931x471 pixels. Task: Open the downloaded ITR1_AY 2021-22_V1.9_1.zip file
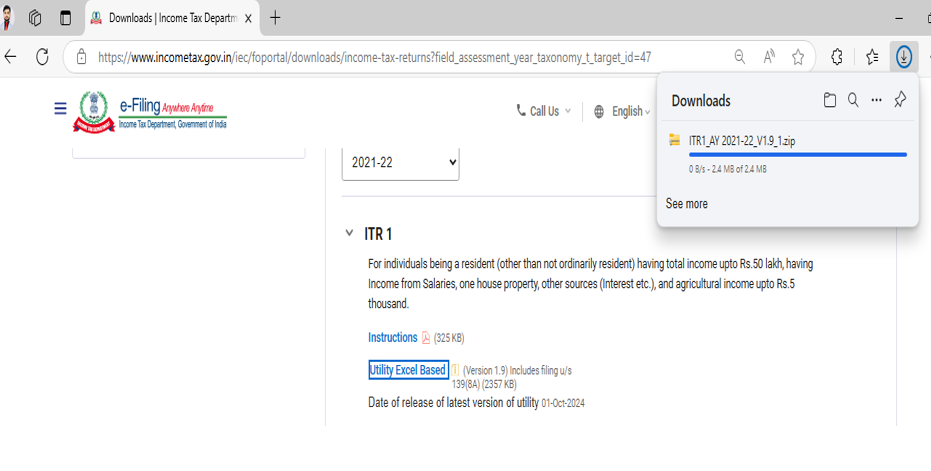(x=742, y=141)
